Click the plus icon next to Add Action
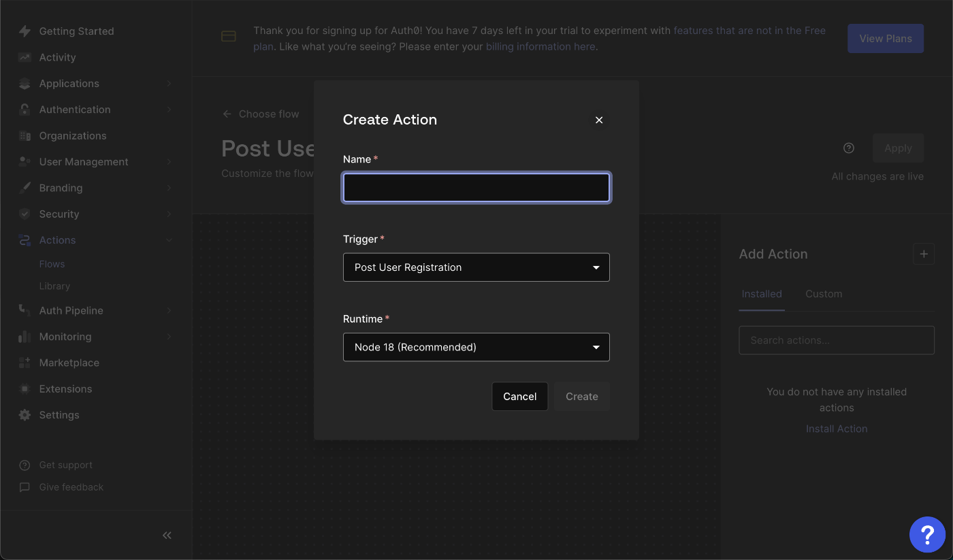 (924, 254)
